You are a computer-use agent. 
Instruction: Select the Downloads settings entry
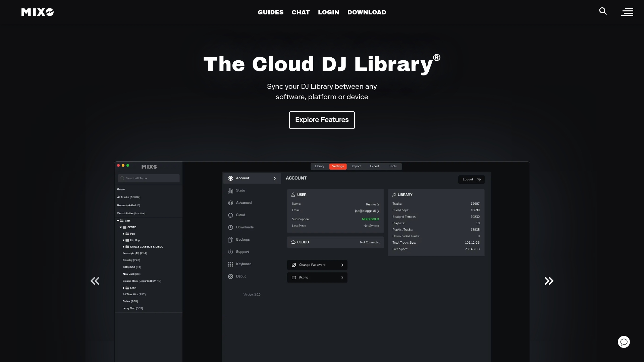click(252, 227)
